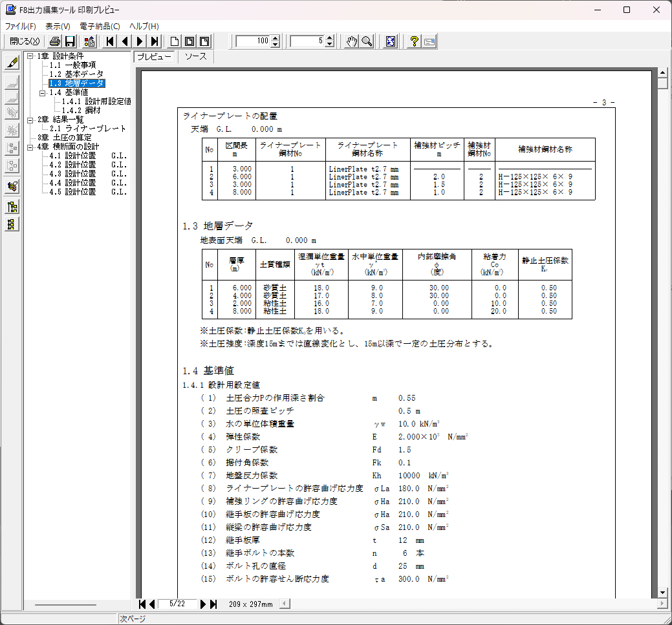Click the indented yellow tree icon

pyautogui.click(x=12, y=207)
